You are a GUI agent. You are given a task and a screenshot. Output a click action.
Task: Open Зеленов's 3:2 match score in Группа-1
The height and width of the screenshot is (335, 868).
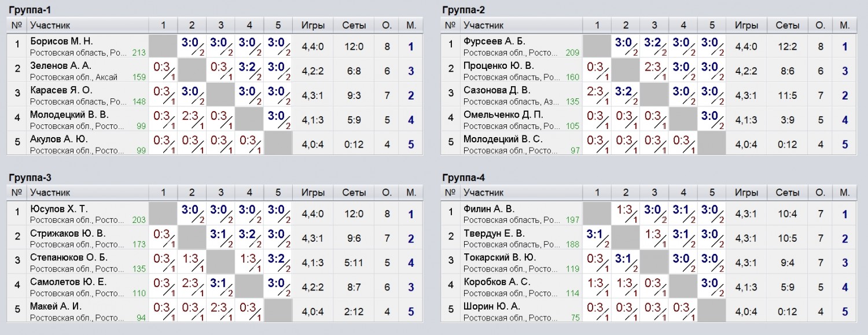pos(249,70)
